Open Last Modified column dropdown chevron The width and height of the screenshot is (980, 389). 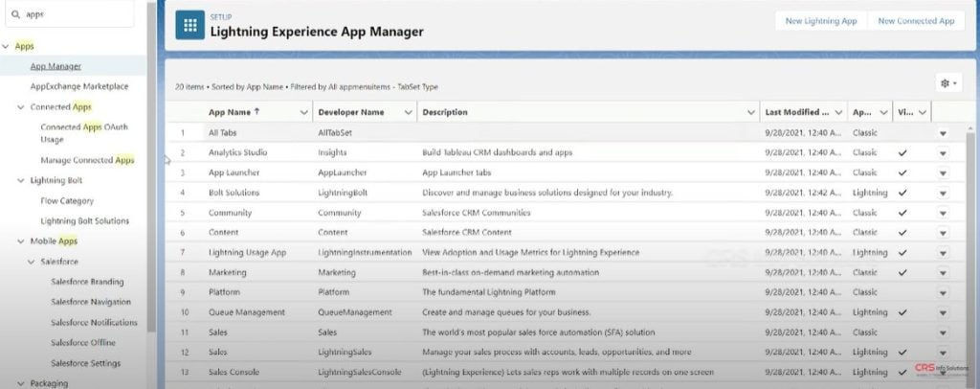pos(838,112)
